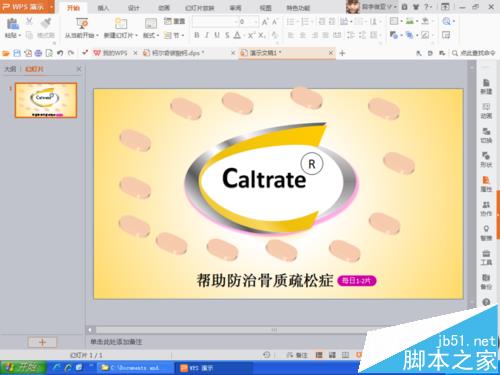The height and width of the screenshot is (375, 500).
Task: Toggle Italic formatting
Action: click(x=207, y=35)
